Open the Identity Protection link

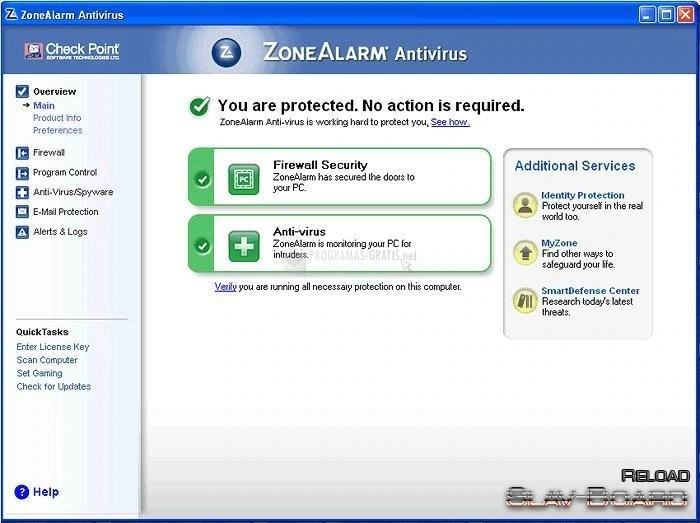pos(583,195)
